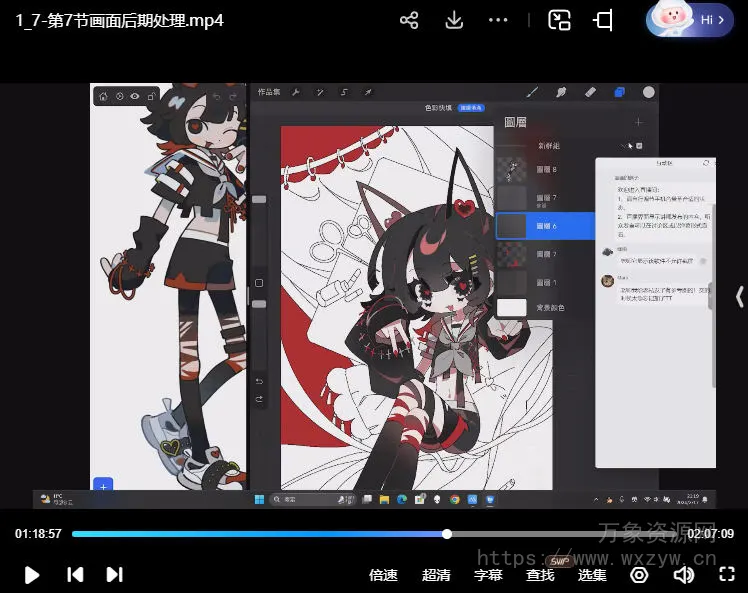Open the 选集 episode list
This screenshot has width=748, height=593.
tap(592, 575)
